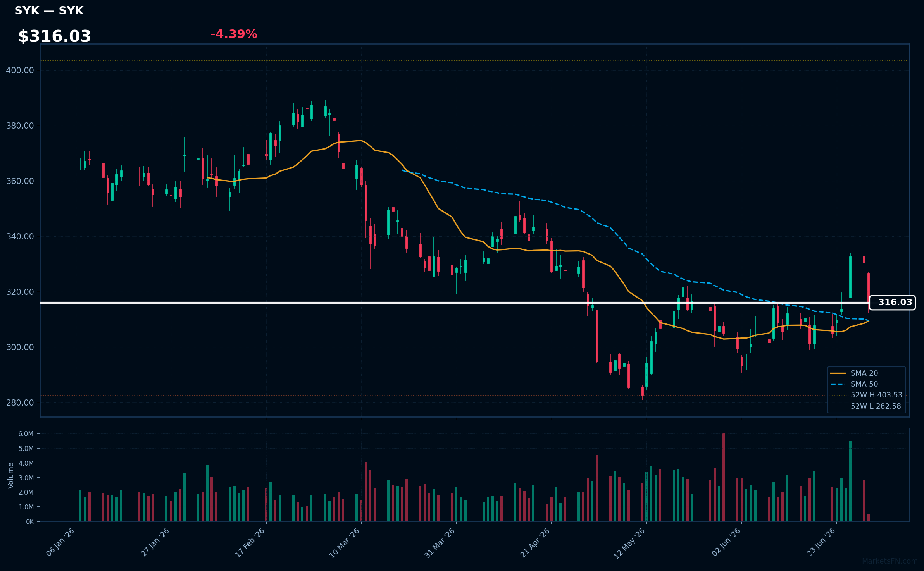Click the 27 Jan '26 date label
Viewport: 924px width, 571px height.
click(155, 542)
